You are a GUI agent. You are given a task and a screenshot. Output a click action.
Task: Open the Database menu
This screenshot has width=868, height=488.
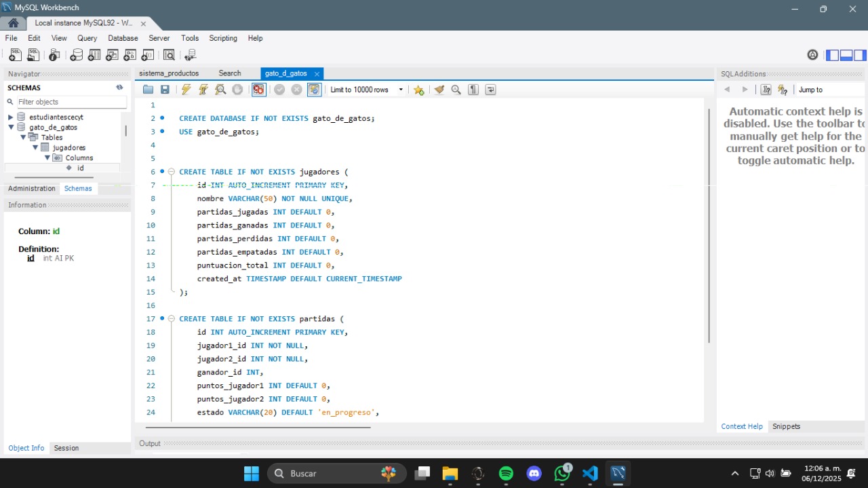(x=123, y=38)
